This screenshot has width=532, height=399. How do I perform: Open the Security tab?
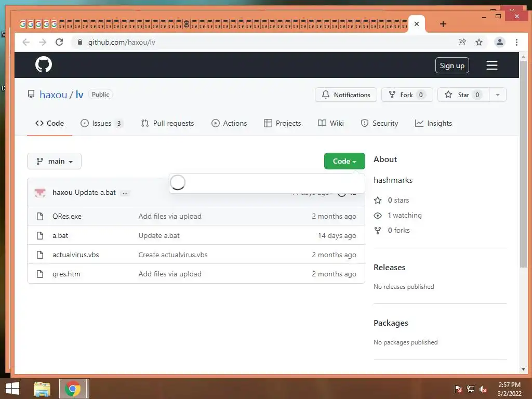379,123
